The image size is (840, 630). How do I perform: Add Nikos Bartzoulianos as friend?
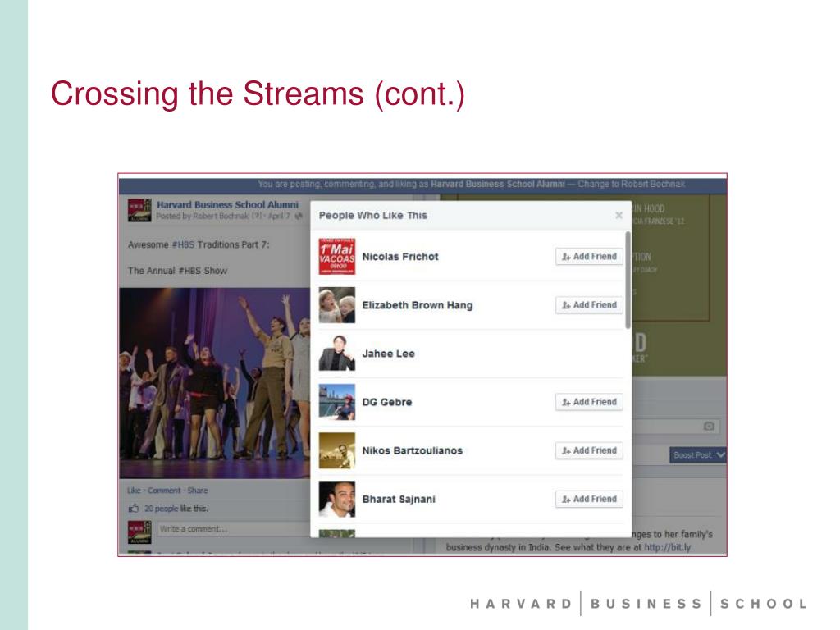(589, 450)
